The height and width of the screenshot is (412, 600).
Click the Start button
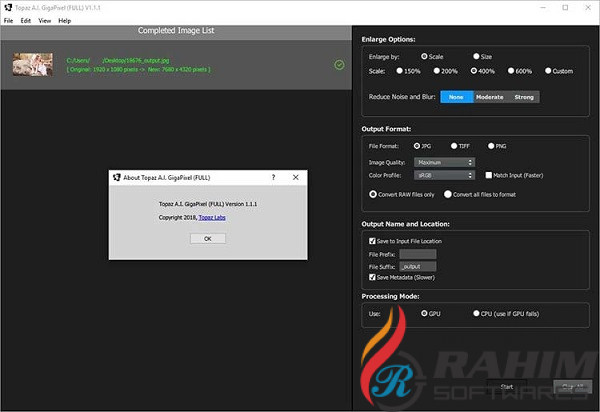[506, 387]
